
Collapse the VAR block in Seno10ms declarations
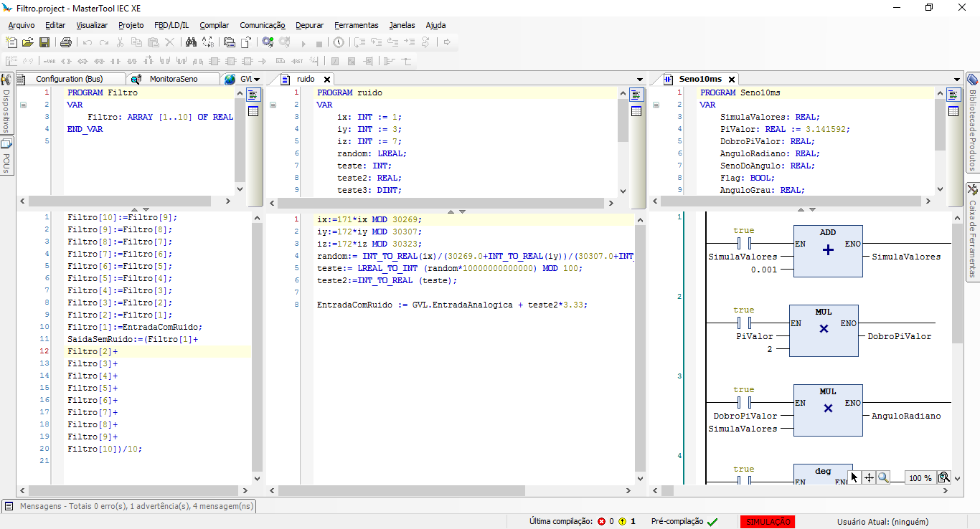pyautogui.click(x=656, y=105)
